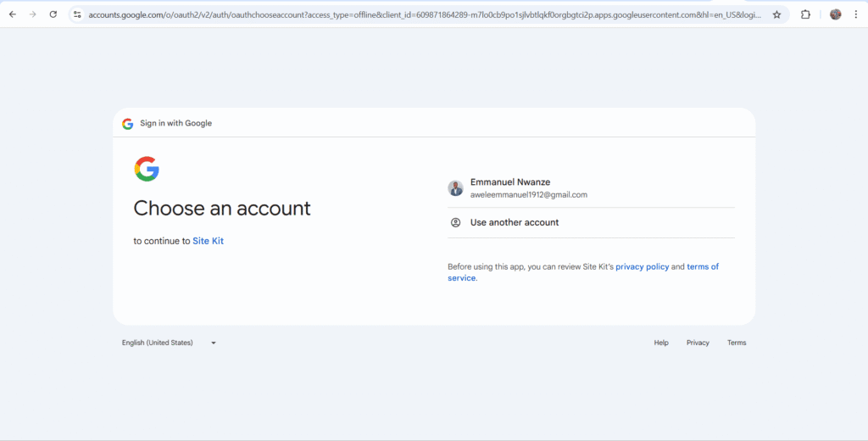
Task: Click Emmanuel Nwanze profile picture
Action: point(455,188)
